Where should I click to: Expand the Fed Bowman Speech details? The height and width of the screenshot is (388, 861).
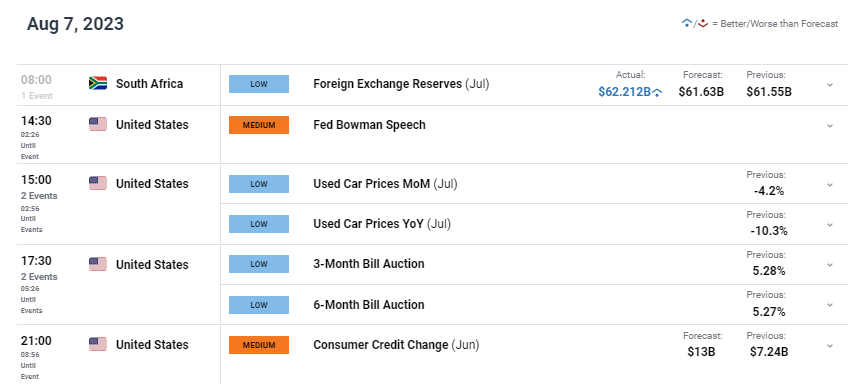click(x=830, y=126)
